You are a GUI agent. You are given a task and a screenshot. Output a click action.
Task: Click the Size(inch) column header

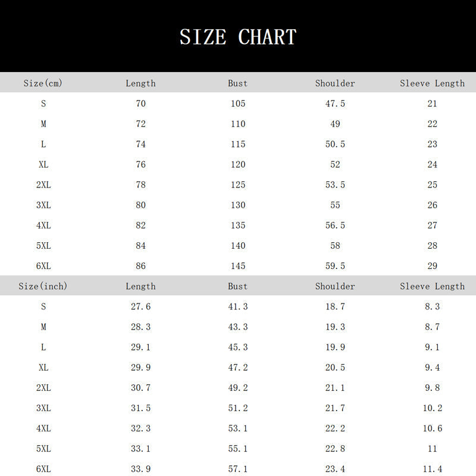[x=43, y=286]
